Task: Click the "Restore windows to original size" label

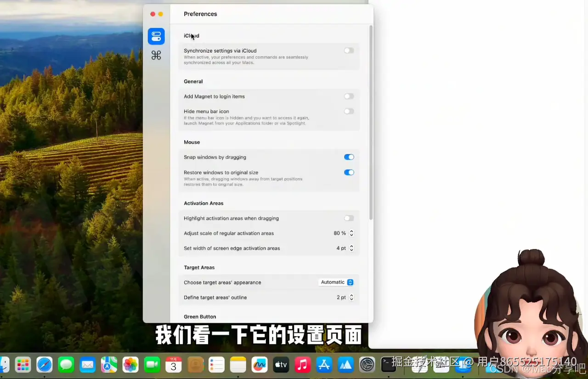Action: coord(221,173)
